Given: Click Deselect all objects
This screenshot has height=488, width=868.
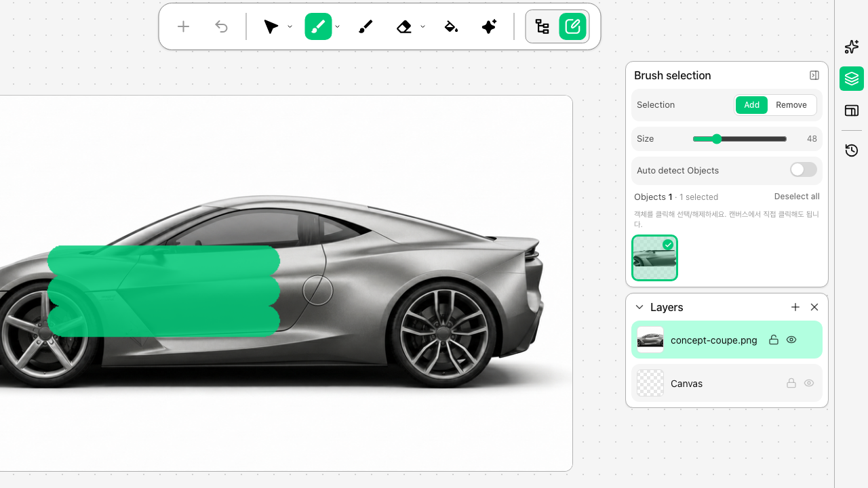Looking at the screenshot, I should [x=797, y=197].
